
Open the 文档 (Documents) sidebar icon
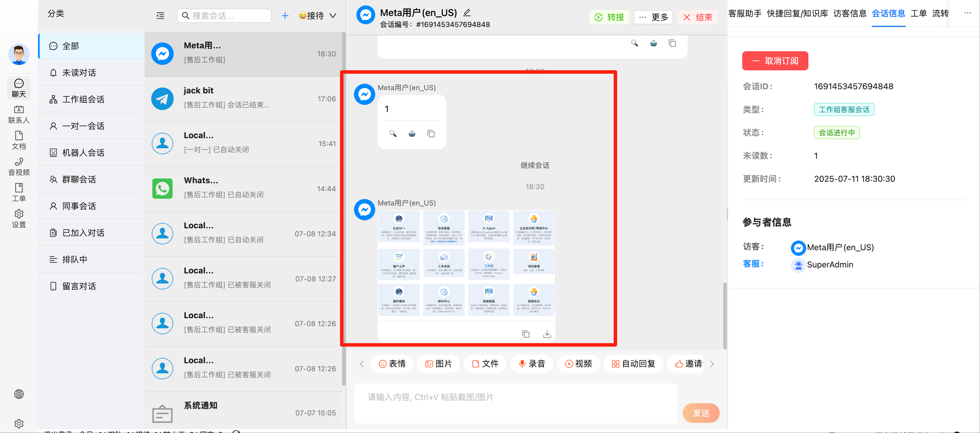click(x=19, y=140)
